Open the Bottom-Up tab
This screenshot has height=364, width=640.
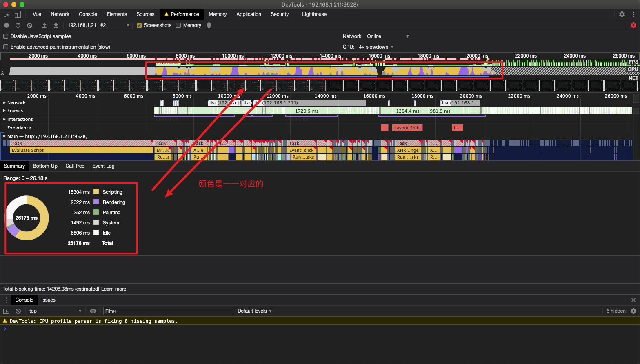click(45, 166)
